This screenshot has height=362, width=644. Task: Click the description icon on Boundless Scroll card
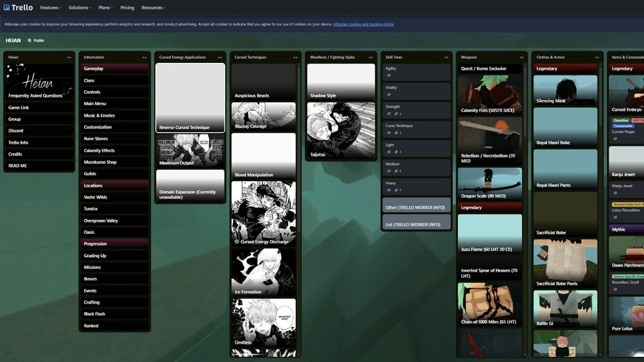615,289
